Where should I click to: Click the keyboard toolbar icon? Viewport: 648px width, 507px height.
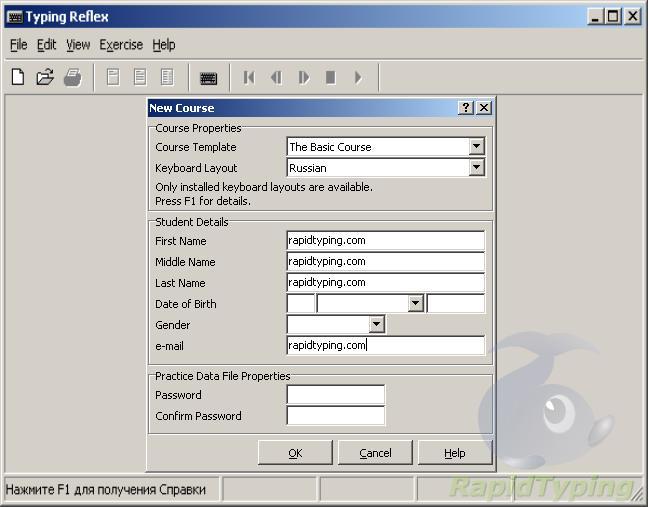click(x=209, y=78)
